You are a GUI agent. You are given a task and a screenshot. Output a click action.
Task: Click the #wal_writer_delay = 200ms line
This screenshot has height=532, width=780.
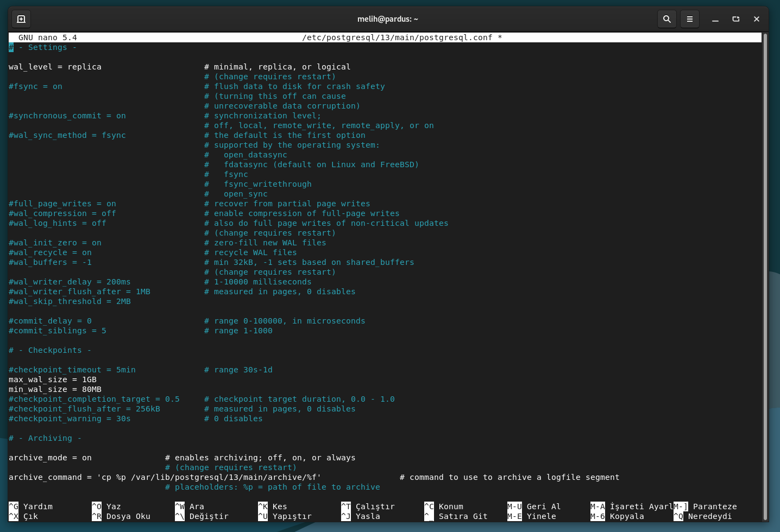pos(70,282)
